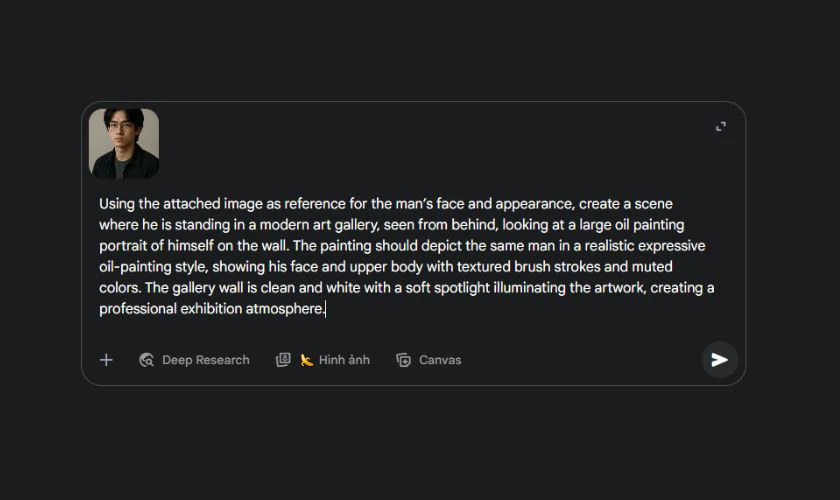The width and height of the screenshot is (840, 500).
Task: Click the blank toolbar space right of Canvas
Action: 580,360
